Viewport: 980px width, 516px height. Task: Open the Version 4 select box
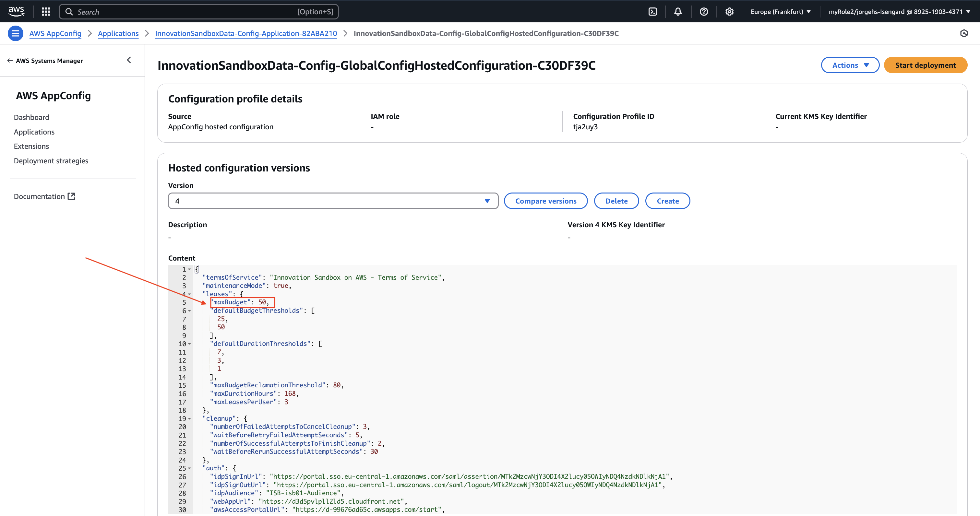(333, 201)
